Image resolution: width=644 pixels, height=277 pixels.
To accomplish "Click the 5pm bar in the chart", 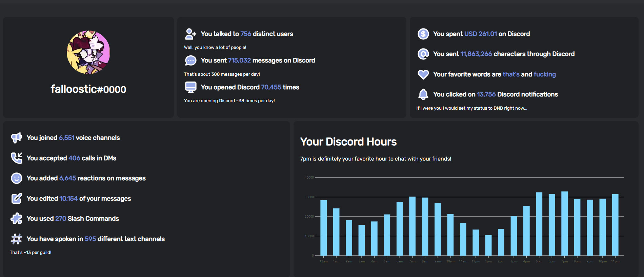I will 539,224.
